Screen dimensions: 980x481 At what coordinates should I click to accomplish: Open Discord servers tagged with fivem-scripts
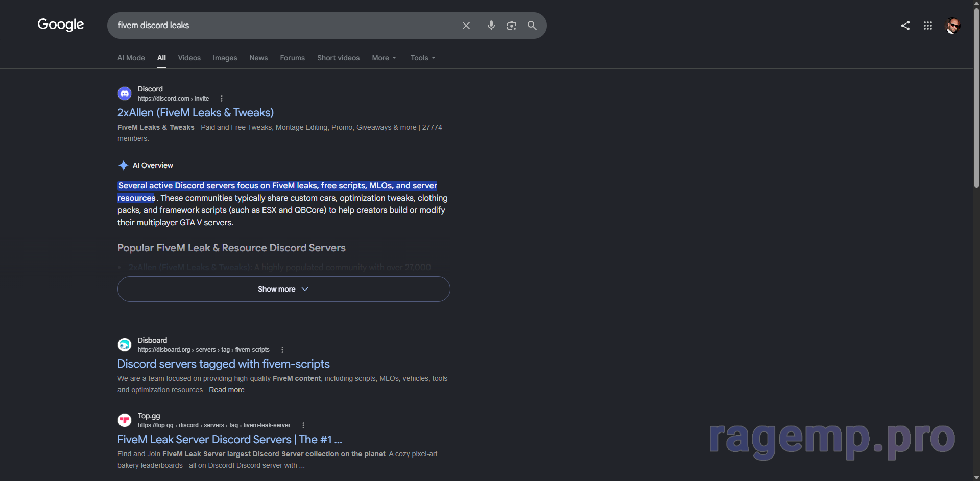tap(224, 364)
